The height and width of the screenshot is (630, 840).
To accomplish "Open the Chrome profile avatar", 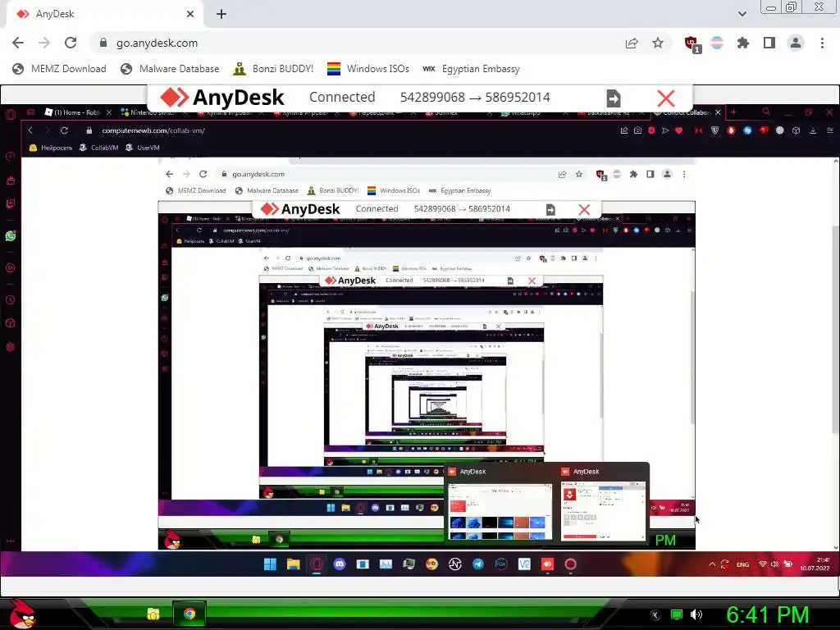I will coord(796,43).
